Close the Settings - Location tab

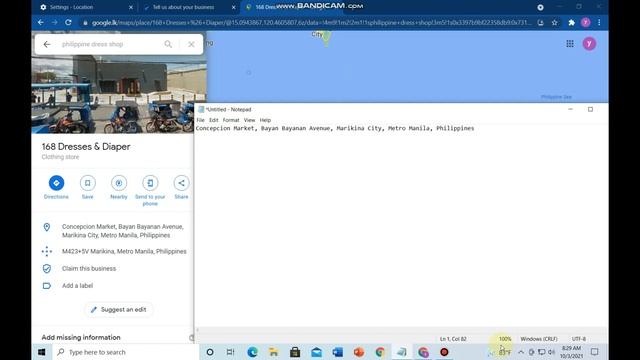(x=131, y=7)
